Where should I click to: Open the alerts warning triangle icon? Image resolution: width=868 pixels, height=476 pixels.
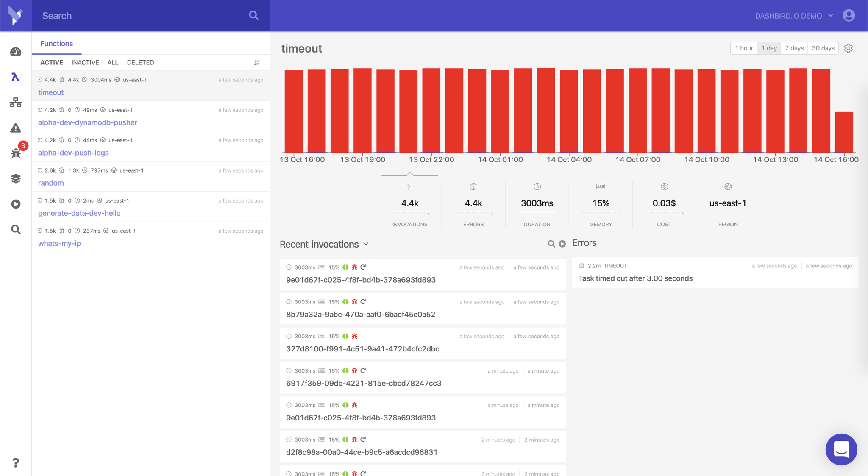16,128
